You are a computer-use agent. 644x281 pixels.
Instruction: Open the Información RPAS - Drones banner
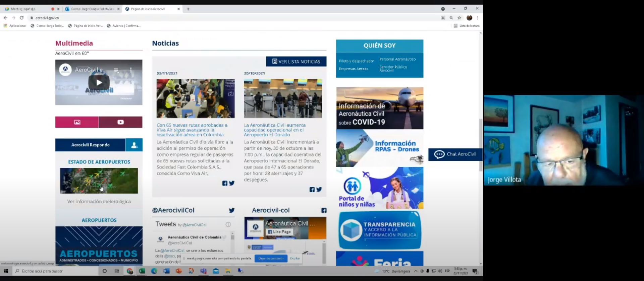coord(380,148)
